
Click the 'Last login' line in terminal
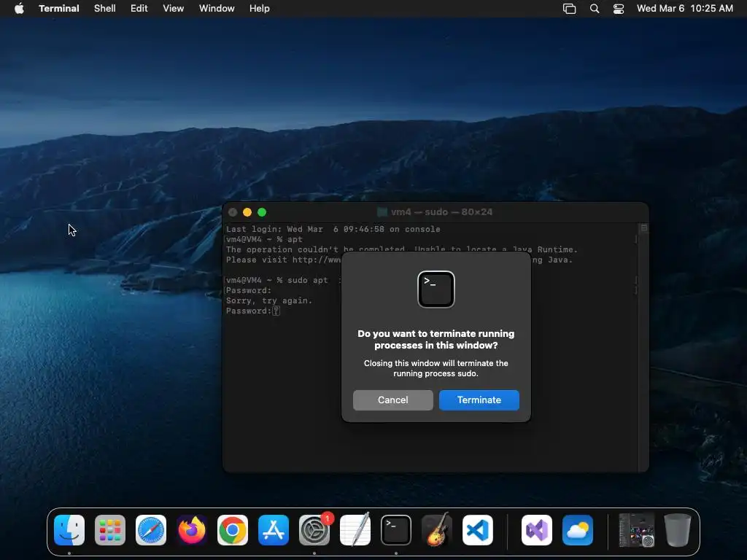point(333,229)
